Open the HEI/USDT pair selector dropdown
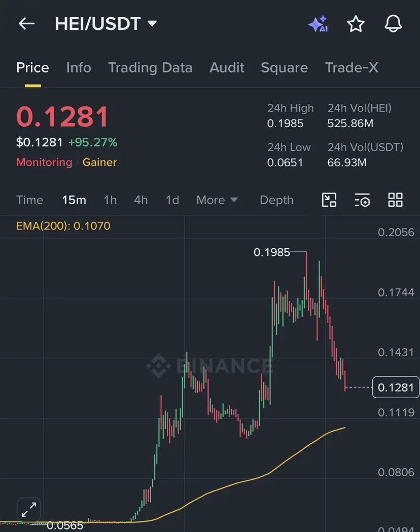The height and width of the screenshot is (532, 420). [106, 24]
